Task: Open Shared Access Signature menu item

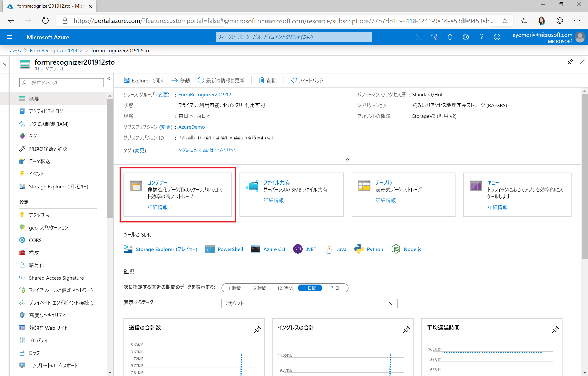Action: (x=56, y=278)
